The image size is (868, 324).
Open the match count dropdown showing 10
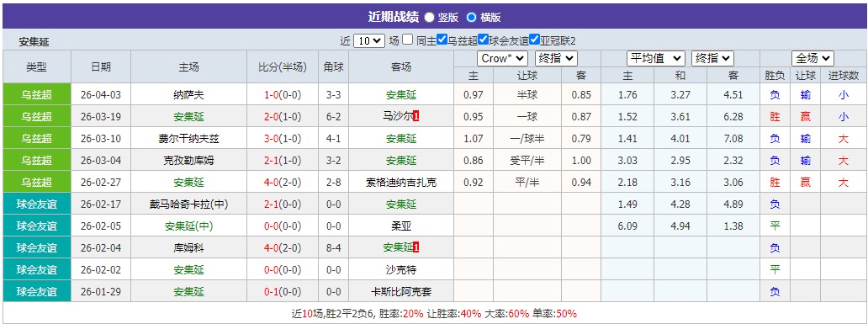(x=368, y=40)
